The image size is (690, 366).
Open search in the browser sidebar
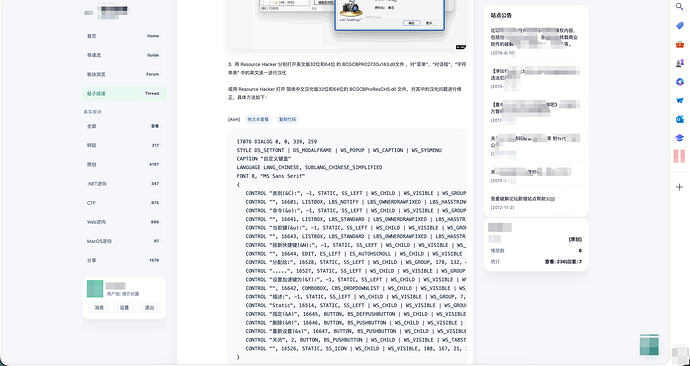(679, 7)
